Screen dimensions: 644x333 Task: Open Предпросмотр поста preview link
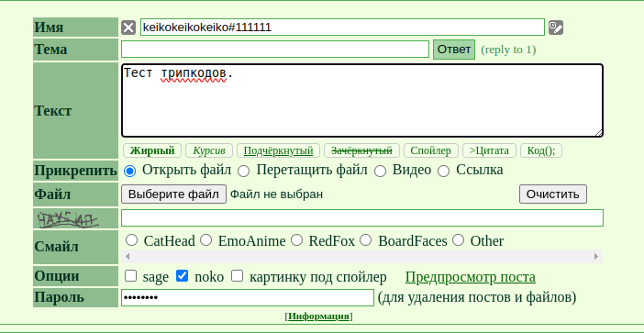pyautogui.click(x=471, y=277)
